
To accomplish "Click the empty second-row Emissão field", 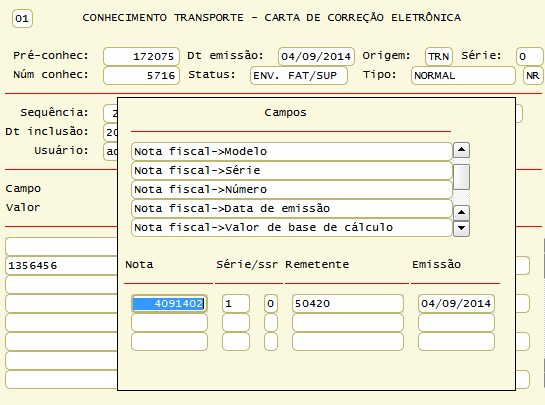I will click(x=456, y=323).
